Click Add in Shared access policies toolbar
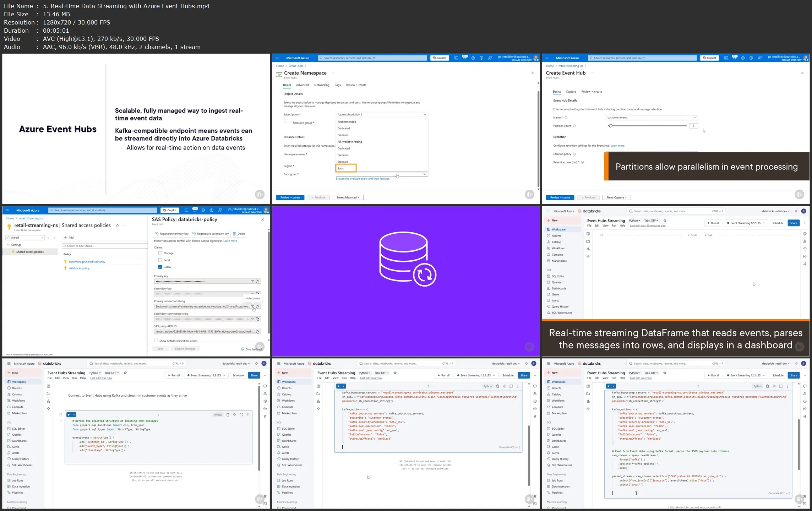 (x=69, y=238)
